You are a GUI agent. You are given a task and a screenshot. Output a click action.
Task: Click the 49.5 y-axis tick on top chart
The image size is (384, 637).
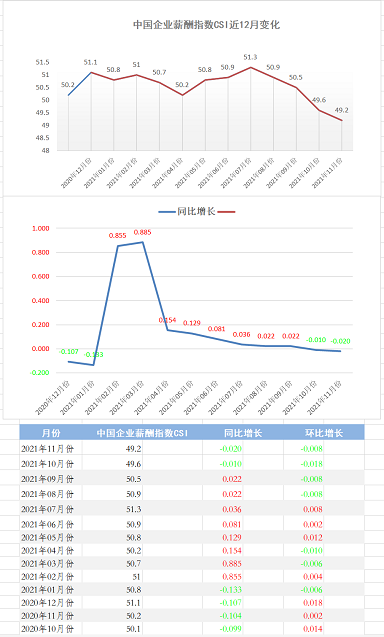[x=42, y=113]
